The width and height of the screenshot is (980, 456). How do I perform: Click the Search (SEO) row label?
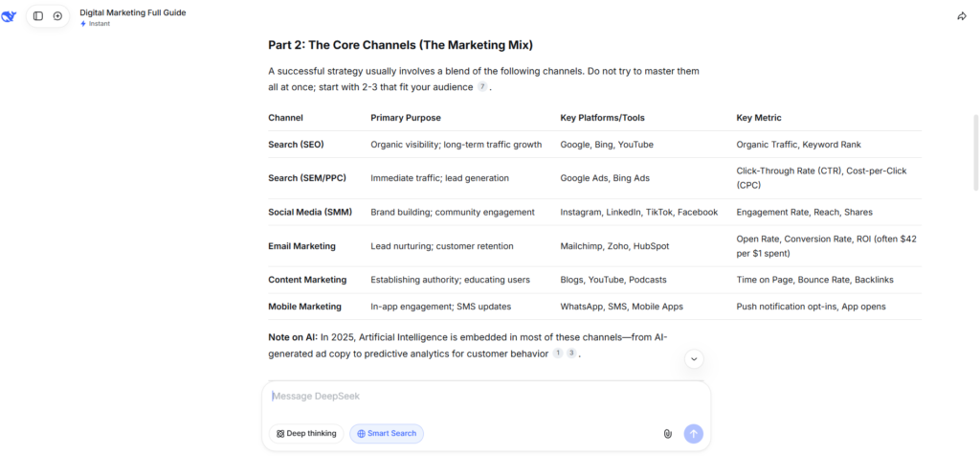pos(296,145)
